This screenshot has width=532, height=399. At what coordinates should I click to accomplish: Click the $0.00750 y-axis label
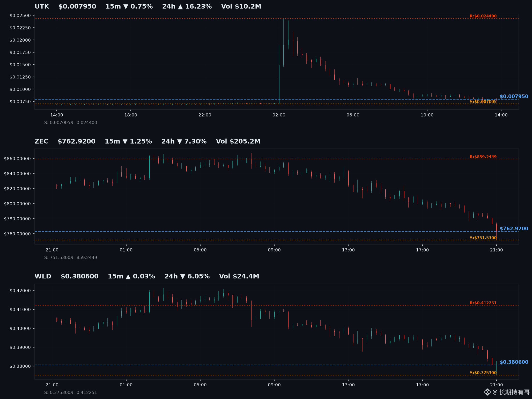point(20,102)
